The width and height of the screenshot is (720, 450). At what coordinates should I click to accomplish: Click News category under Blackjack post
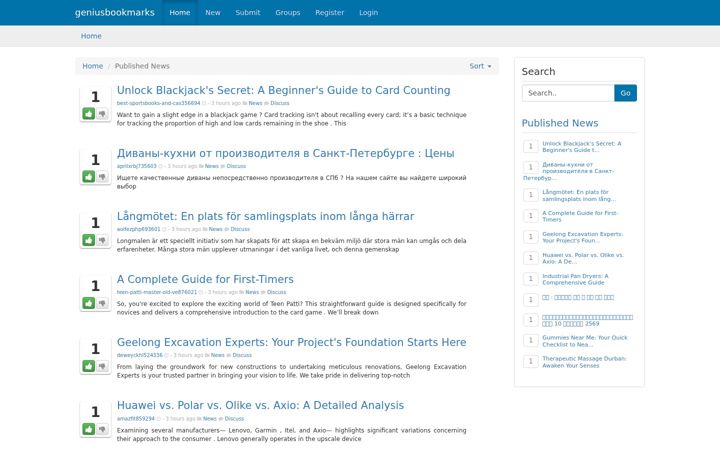pyautogui.click(x=255, y=103)
